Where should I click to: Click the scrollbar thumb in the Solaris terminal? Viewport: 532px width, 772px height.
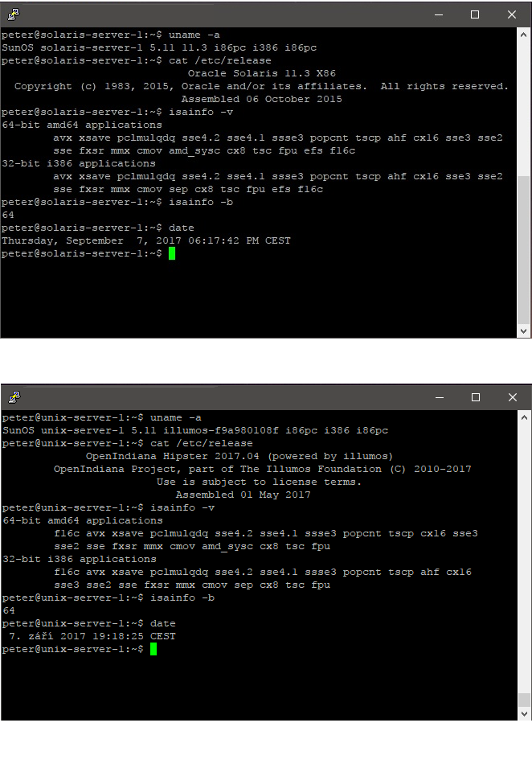point(524,250)
